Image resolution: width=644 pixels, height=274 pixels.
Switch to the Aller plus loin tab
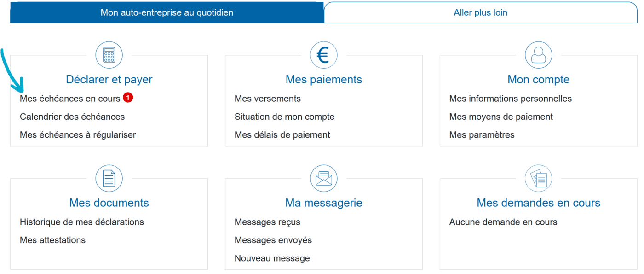click(x=481, y=12)
